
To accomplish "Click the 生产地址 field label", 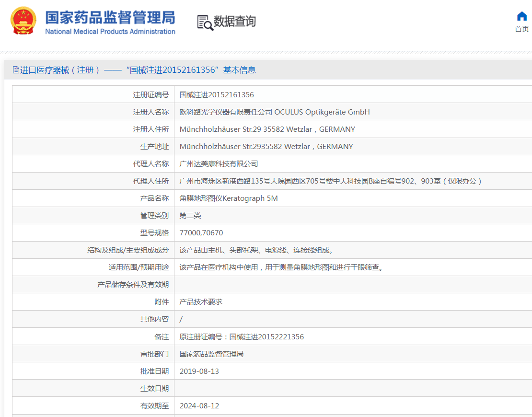I will pos(154,147).
